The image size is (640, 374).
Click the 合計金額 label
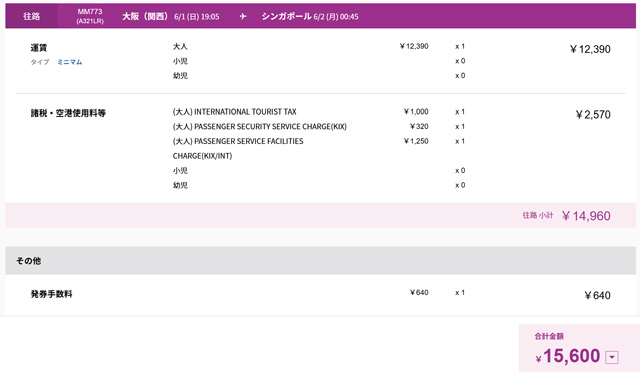tap(549, 336)
